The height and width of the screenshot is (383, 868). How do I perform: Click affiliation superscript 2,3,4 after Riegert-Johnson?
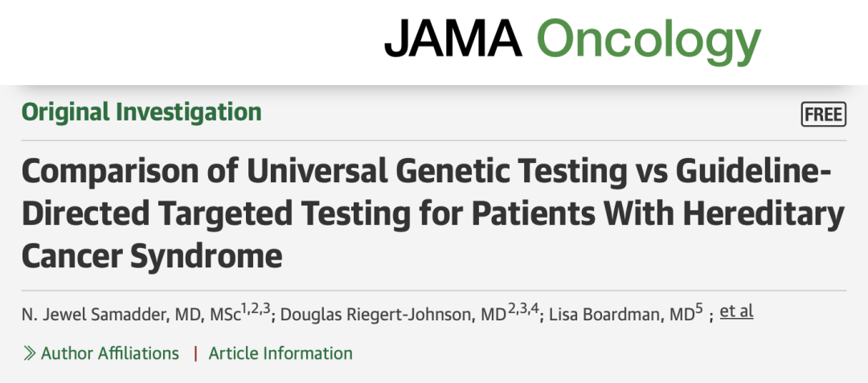(x=522, y=308)
